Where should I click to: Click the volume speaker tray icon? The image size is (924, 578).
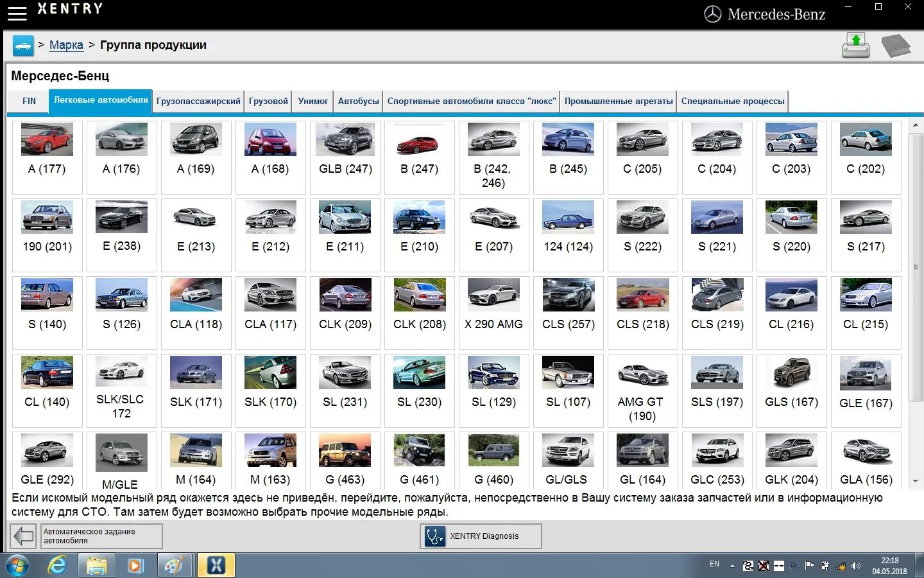coord(855,566)
